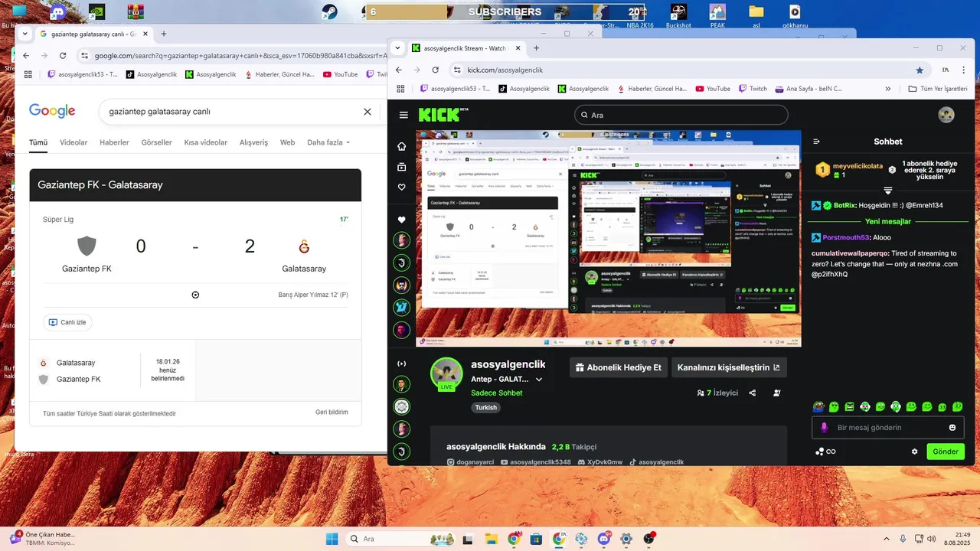
Task: Open the Web tab on Google
Action: point(287,142)
